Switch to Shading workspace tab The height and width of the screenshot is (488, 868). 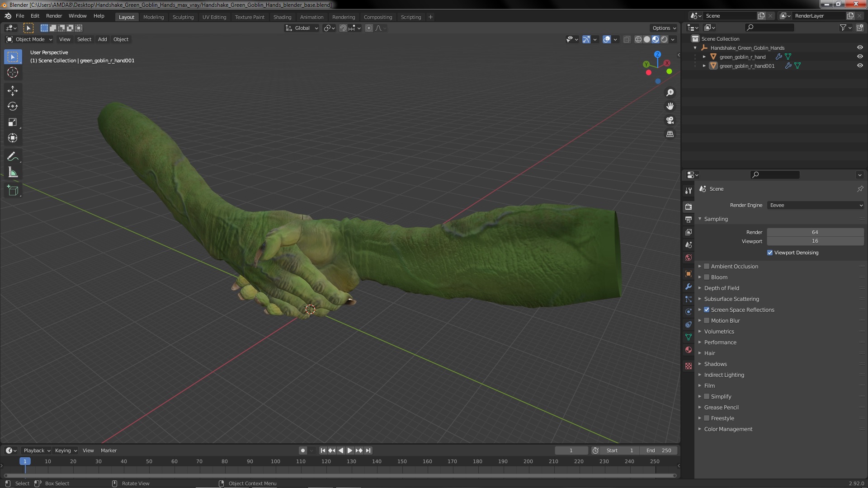point(282,17)
